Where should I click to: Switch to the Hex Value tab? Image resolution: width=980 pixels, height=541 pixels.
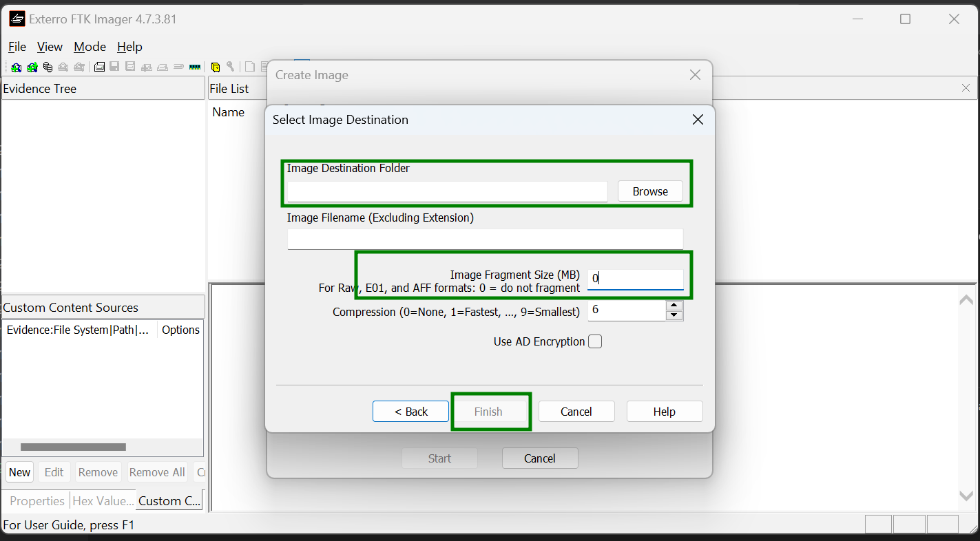click(103, 501)
